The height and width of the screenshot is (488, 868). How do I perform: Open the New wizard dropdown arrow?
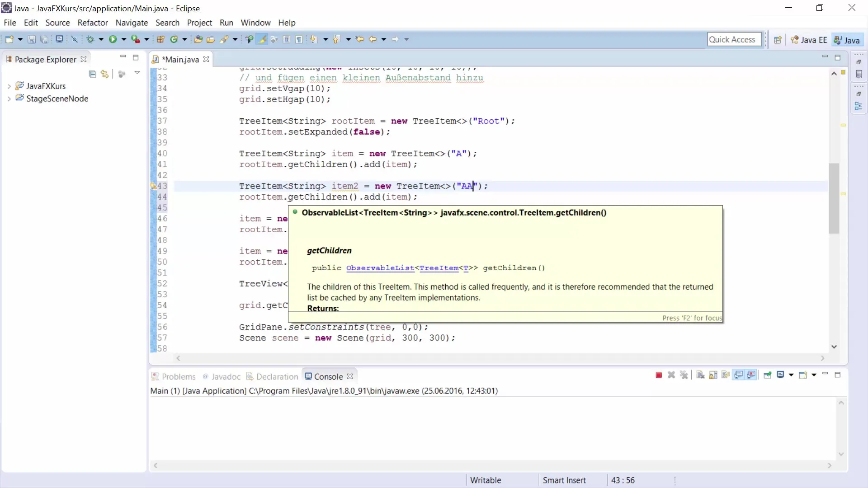[x=20, y=40]
